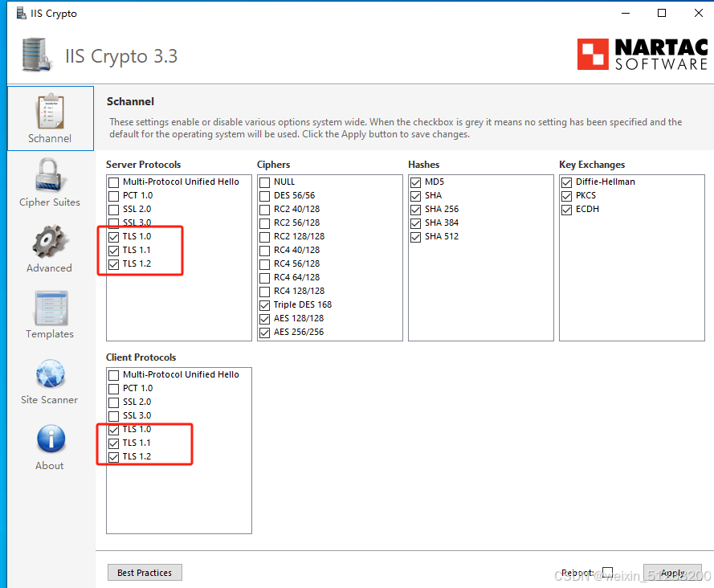This screenshot has width=714, height=588.
Task: Apply the Schannel configuration changes
Action: (672, 572)
